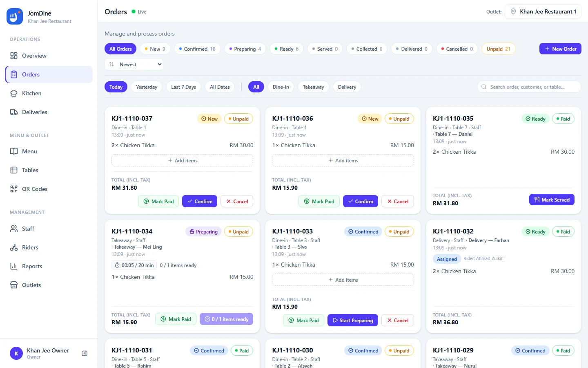Show Unpaid orders filter
588x368 pixels.
499,49
